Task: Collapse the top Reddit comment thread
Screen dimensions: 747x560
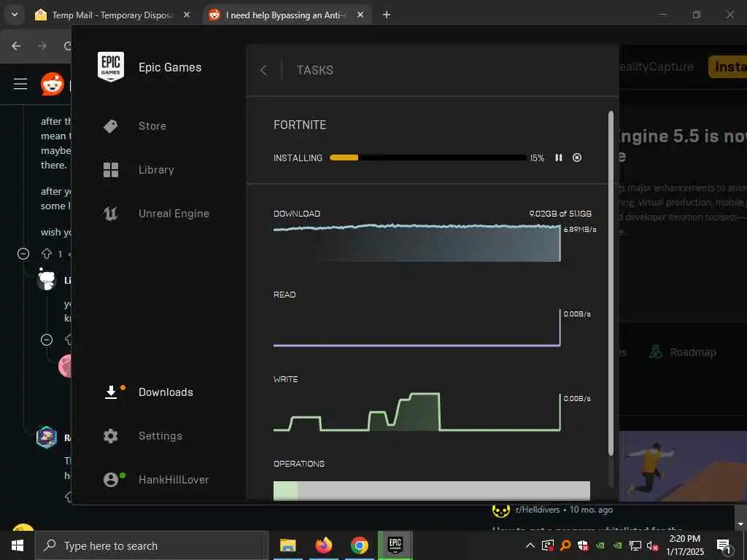Action: click(23, 254)
